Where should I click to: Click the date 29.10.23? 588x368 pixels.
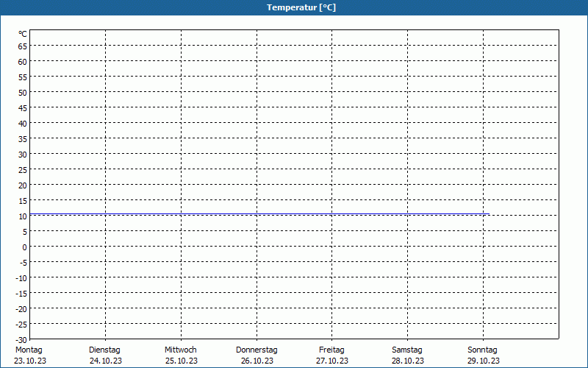(x=483, y=361)
